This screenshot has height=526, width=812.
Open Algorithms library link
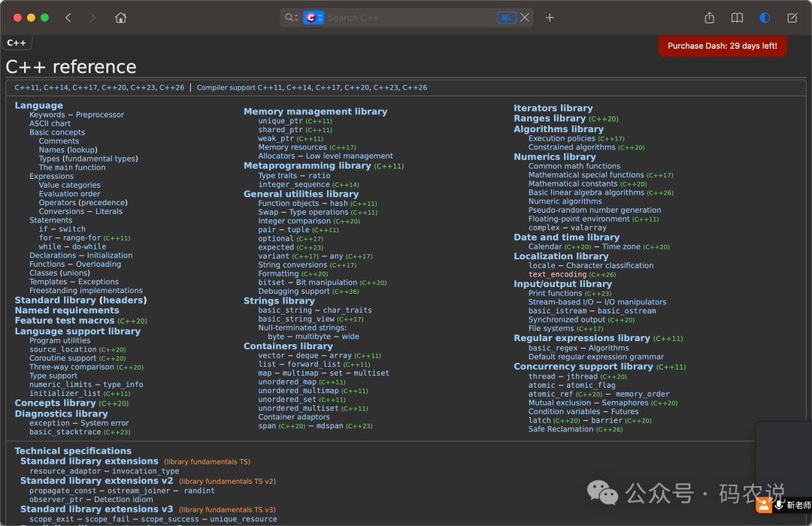point(559,129)
